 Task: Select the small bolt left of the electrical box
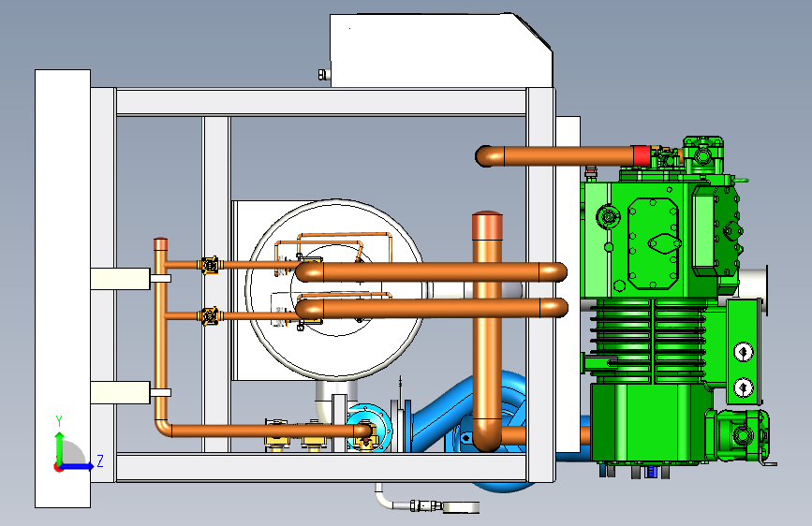click(324, 75)
